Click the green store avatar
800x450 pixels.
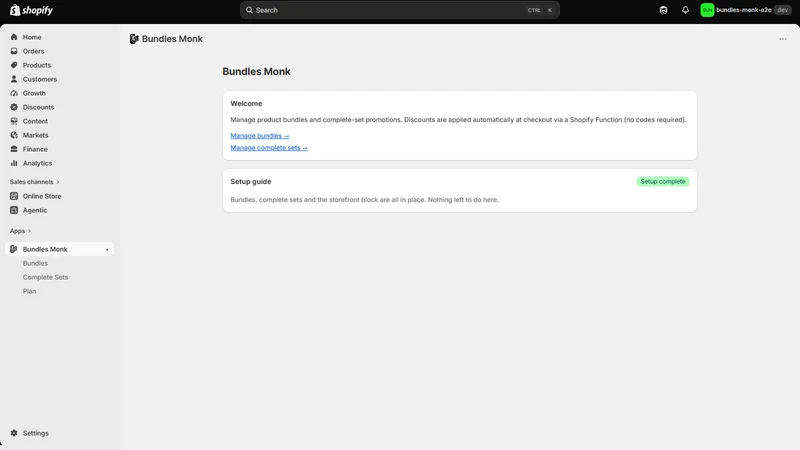click(707, 10)
